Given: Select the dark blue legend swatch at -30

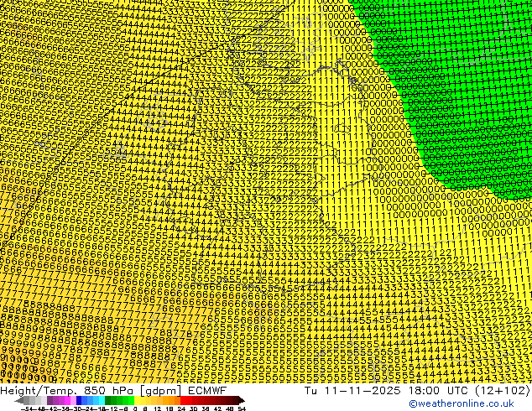Looking at the screenshot, I should tap(79, 400).
